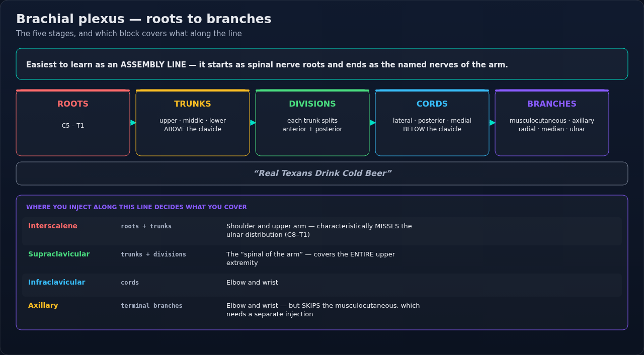Click the 'Real Texans Drink Cold Beer' mnemonic
Viewport: 644px width, 355px height.
coord(323,173)
